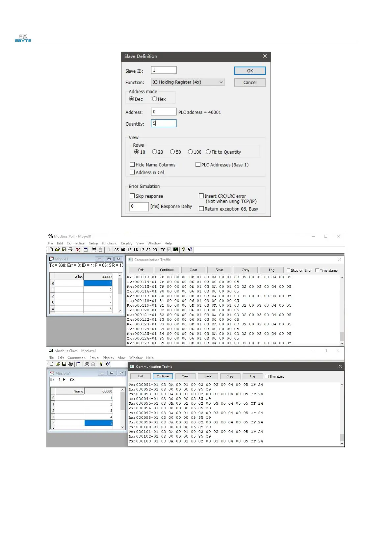
Task: Click the Open file icon in Modbus Poll toolbar
Action: (57, 250)
